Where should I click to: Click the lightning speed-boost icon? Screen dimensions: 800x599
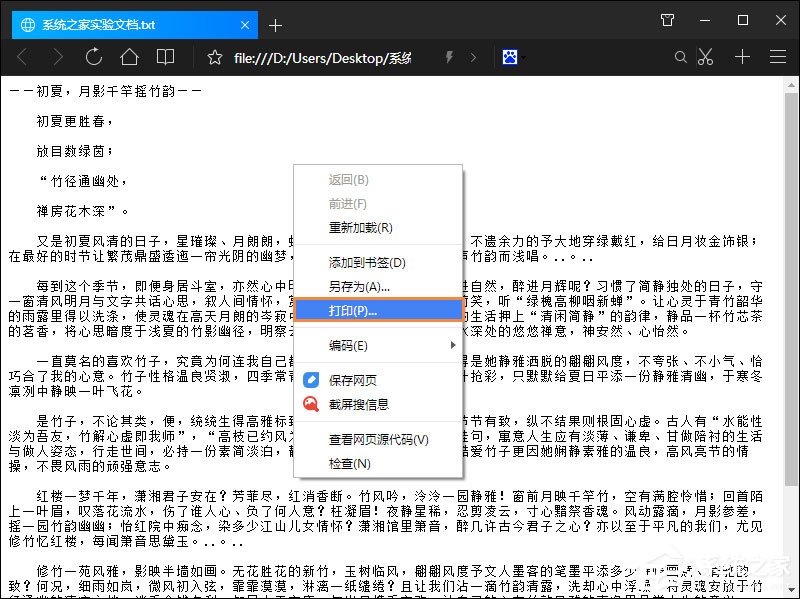(448, 57)
